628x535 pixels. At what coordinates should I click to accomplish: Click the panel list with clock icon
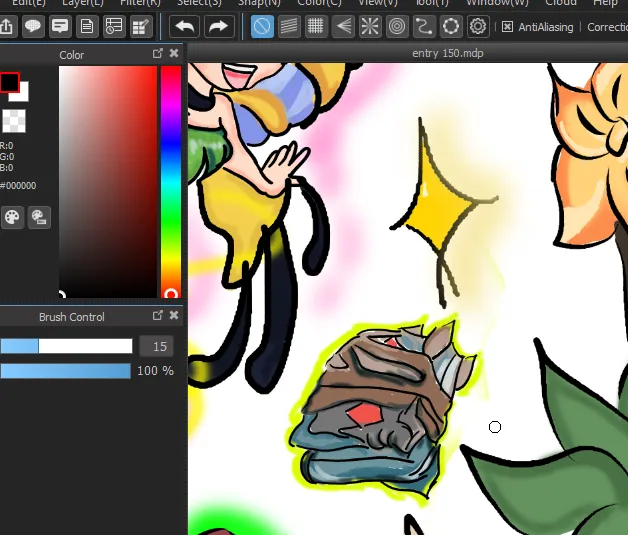114,27
